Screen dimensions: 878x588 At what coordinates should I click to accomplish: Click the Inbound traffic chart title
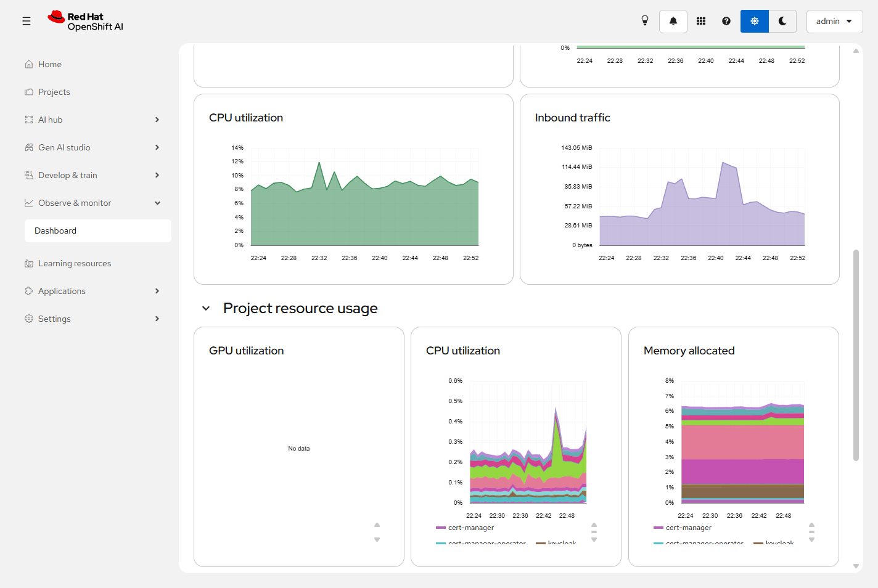coord(573,118)
